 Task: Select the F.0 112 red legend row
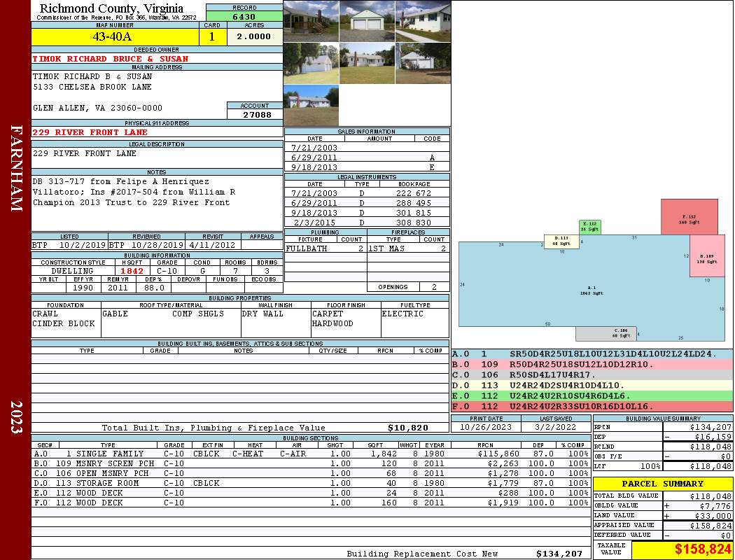(591, 406)
